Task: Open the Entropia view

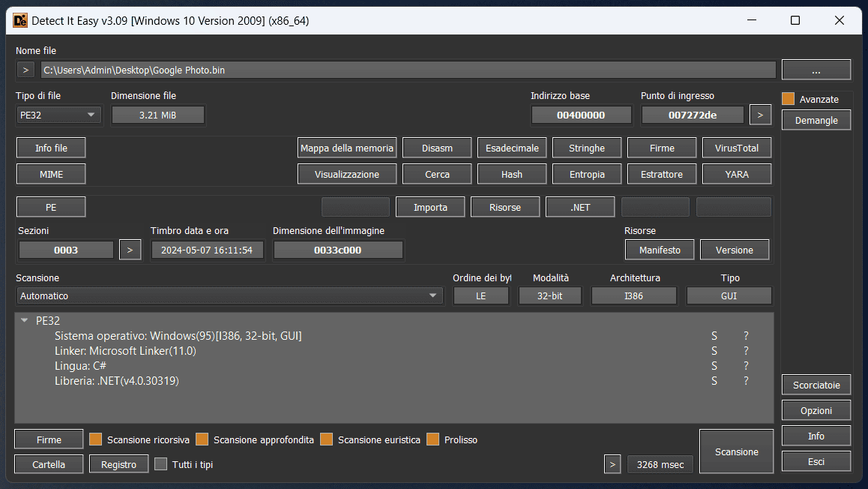Action: pos(587,174)
